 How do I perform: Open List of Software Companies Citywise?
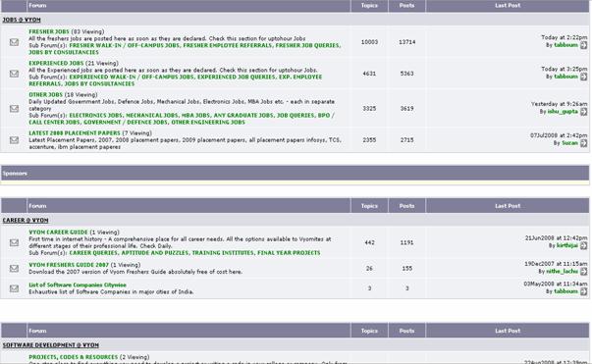tap(78, 286)
